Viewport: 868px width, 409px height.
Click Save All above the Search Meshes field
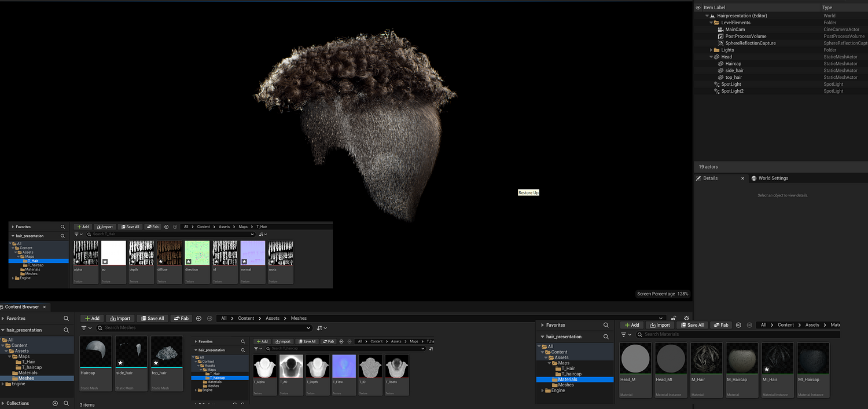pos(152,318)
